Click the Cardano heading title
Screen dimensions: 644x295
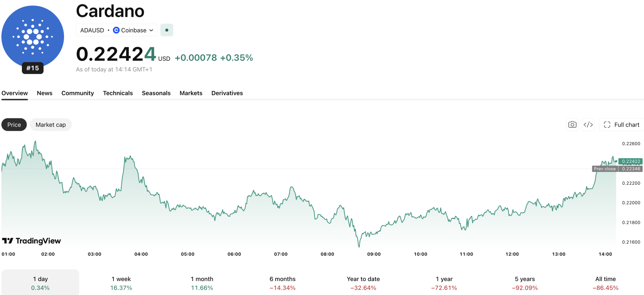pyautogui.click(x=110, y=11)
